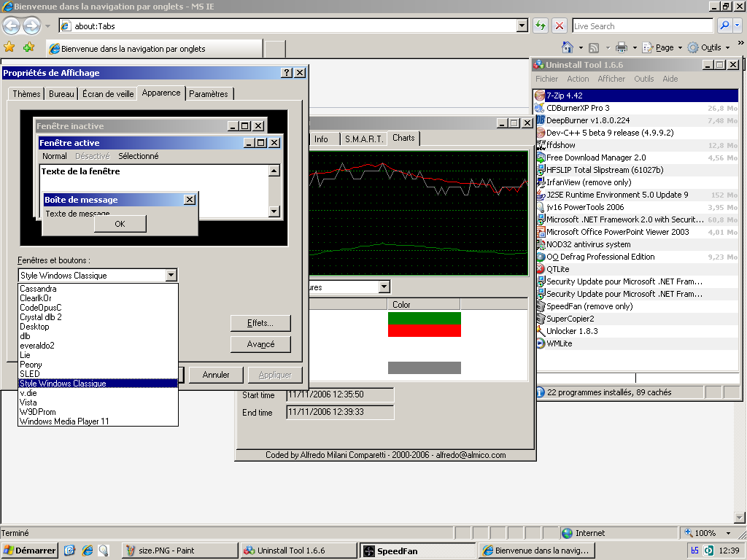Click the gray color swatch in SpeedFan
This screenshot has height=560, width=747.
coord(425,367)
